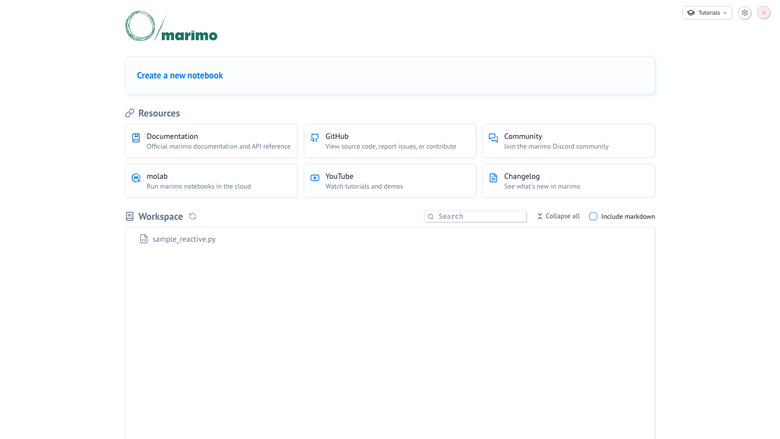780x439 pixels.
Task: Open the settings gear icon
Action: 745,13
